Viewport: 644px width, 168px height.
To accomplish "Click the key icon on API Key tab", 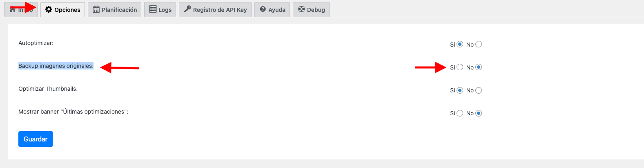I will coord(187,9).
